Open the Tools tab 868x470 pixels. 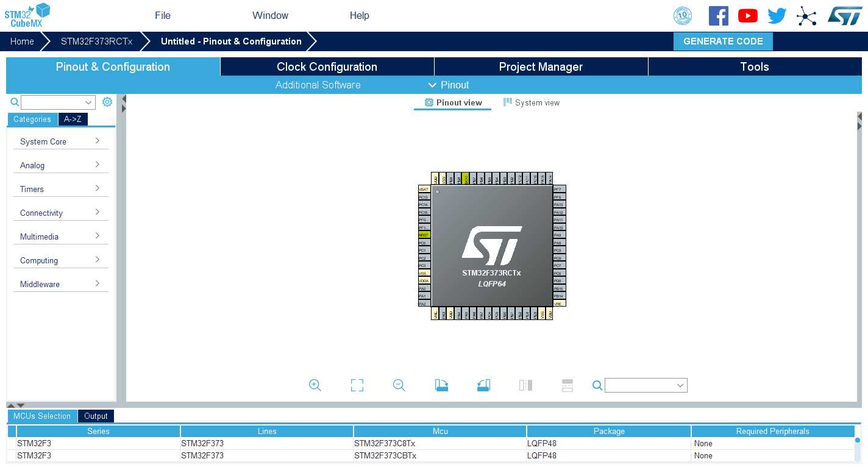point(755,66)
